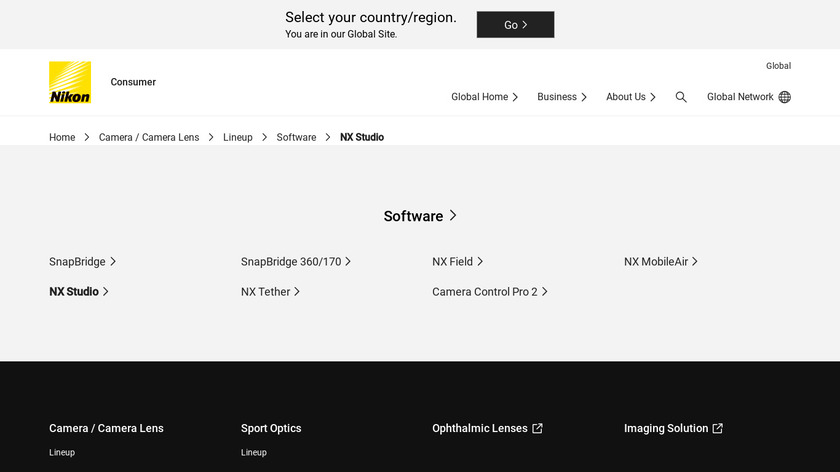This screenshot has height=472, width=840.
Task: Click the Global Network globe icon
Action: [x=785, y=97]
